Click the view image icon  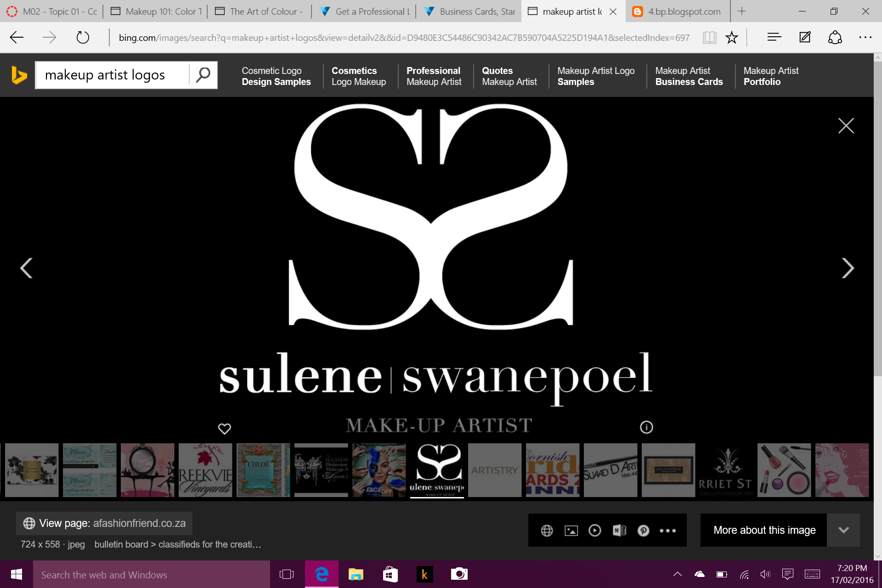(x=571, y=531)
